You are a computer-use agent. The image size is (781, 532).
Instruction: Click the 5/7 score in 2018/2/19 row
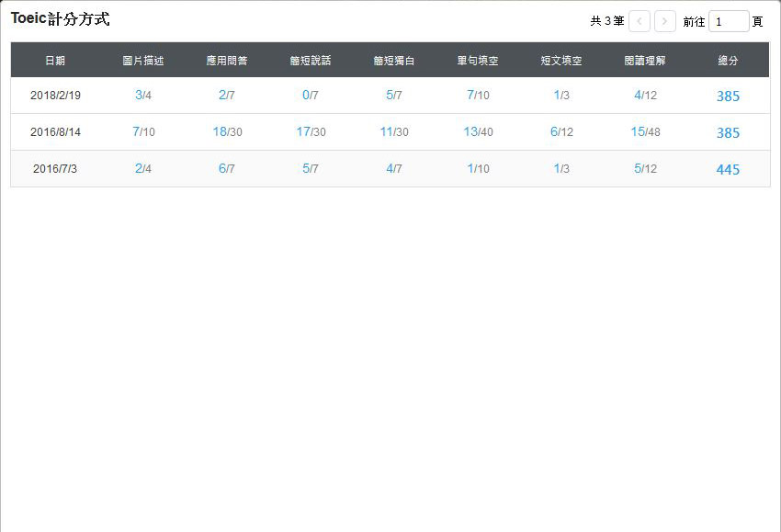click(x=394, y=96)
